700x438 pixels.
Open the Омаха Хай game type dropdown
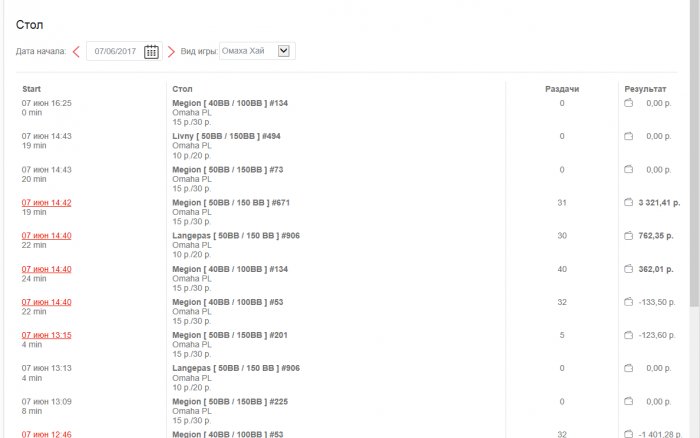tap(257, 51)
